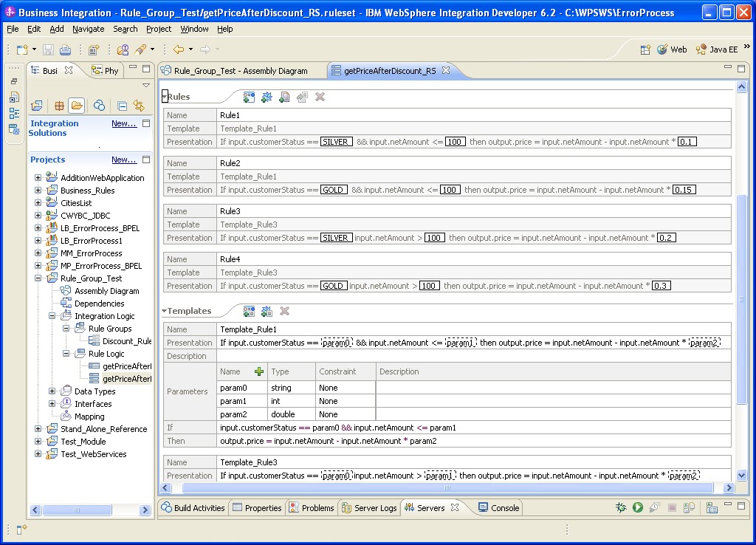Click the Debug server bug icon

click(621, 507)
